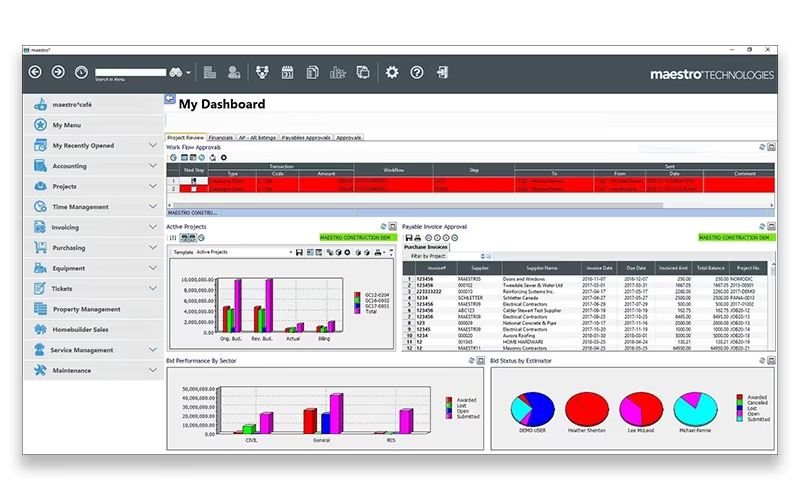The width and height of the screenshot is (800, 500).
Task: Open the Template Active Projects dropdown
Action: [291, 253]
